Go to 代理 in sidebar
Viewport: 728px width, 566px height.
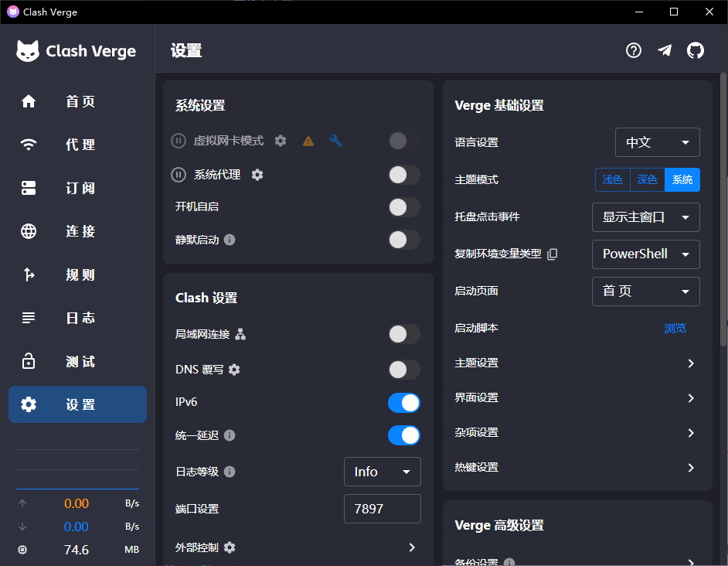[77, 145]
